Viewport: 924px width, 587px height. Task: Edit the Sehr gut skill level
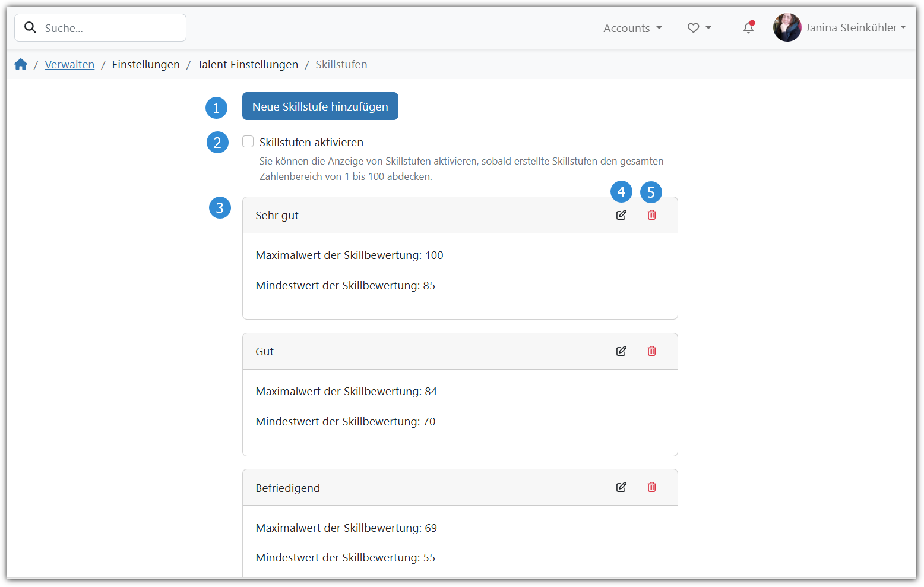click(x=621, y=215)
